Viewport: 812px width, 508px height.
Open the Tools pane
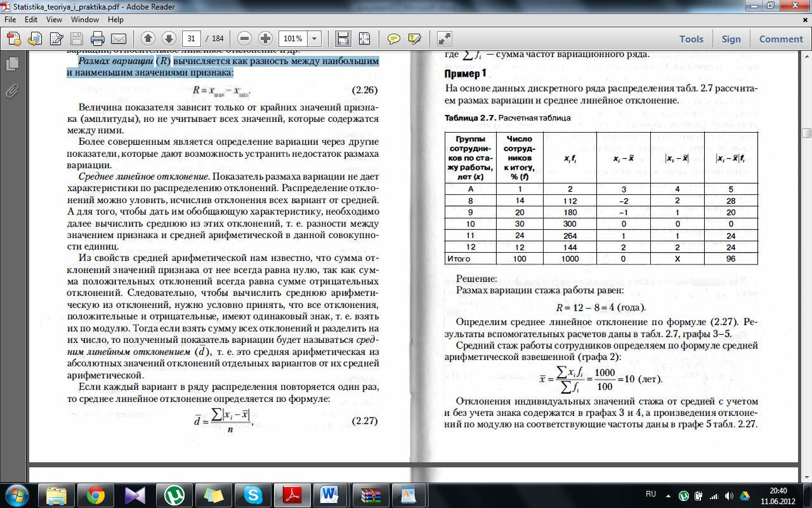pos(691,39)
